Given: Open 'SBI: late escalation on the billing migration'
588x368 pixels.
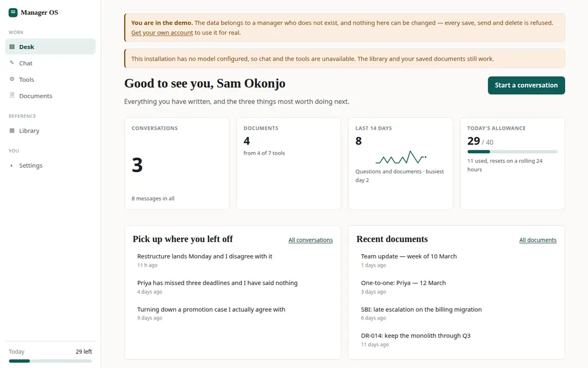Looking at the screenshot, I should point(456,313).
